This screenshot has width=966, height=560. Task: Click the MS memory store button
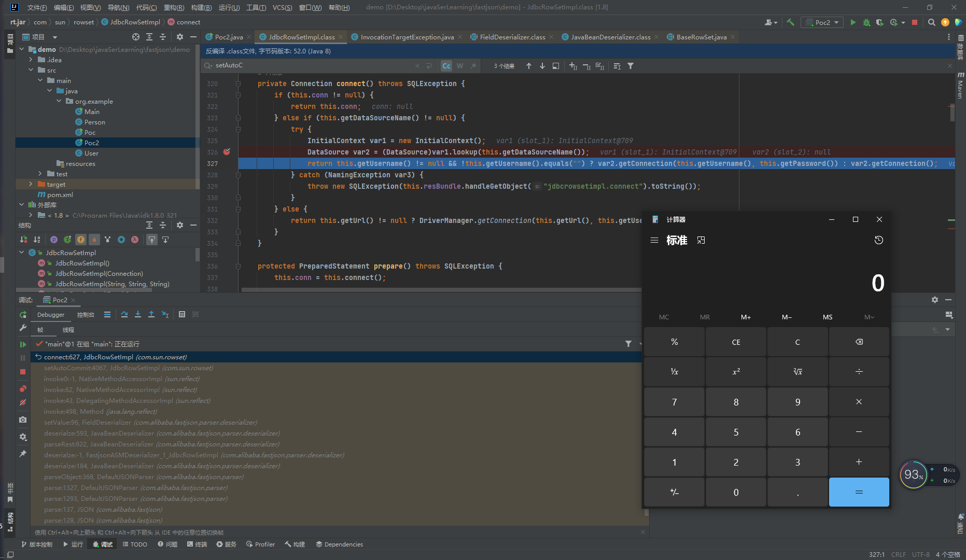point(828,317)
